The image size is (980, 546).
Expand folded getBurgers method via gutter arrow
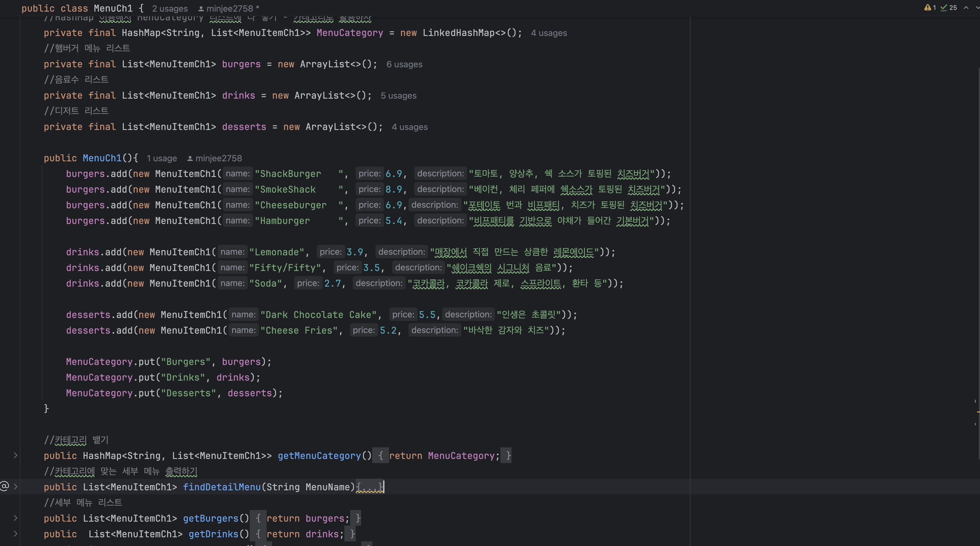pyautogui.click(x=16, y=518)
